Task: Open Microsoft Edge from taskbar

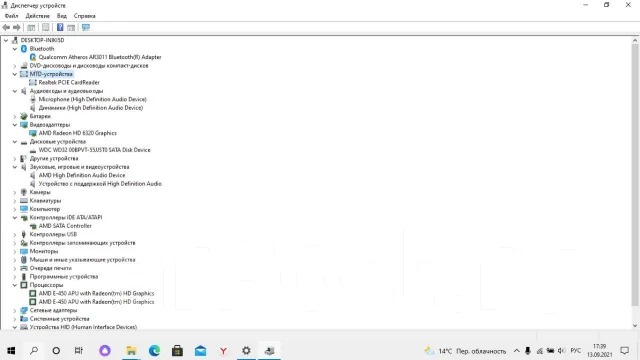Action: pyautogui.click(x=154, y=351)
